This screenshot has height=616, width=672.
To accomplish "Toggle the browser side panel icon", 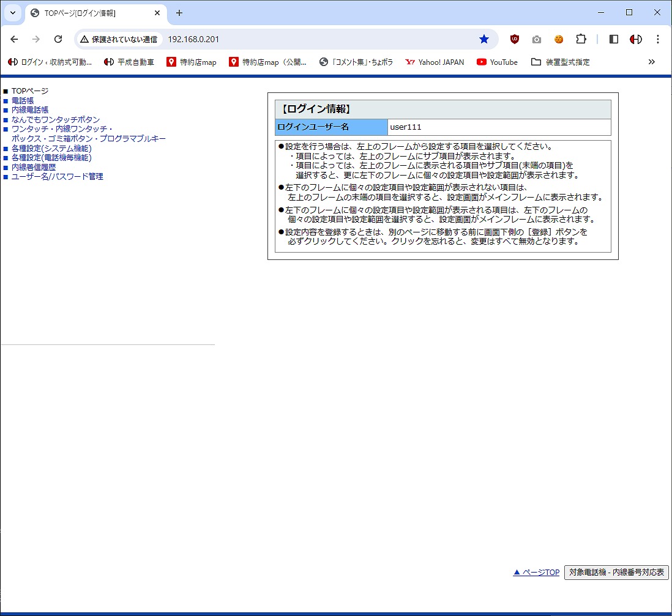I will coord(614,39).
